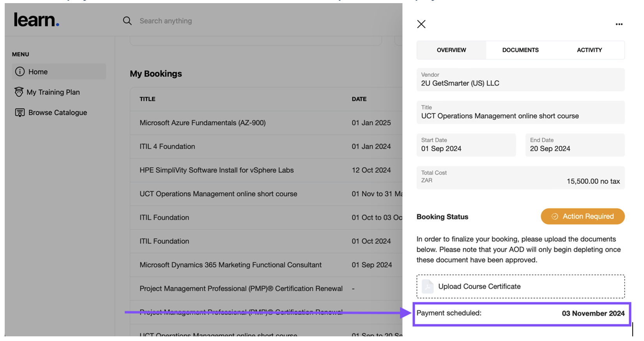
Task: Click Total Cost value 15,500.00 no tax
Action: coord(593,181)
